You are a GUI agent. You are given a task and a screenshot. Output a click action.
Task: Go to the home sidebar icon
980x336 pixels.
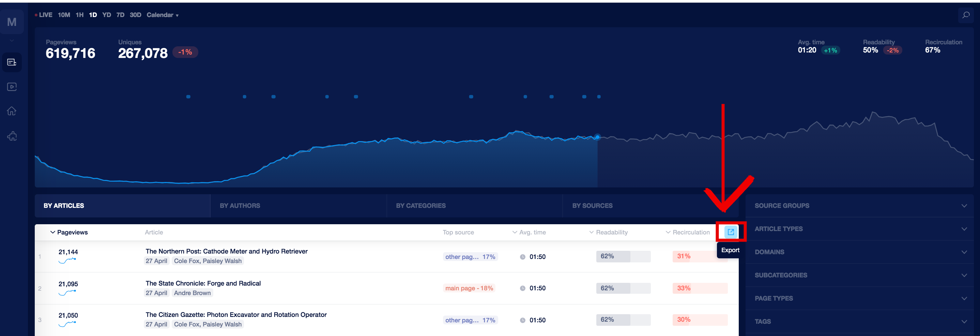coord(12,111)
